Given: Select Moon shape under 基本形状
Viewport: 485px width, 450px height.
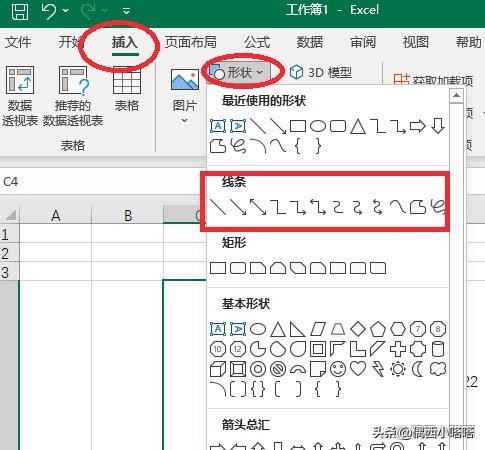Looking at the screenshot, I should (417, 369).
